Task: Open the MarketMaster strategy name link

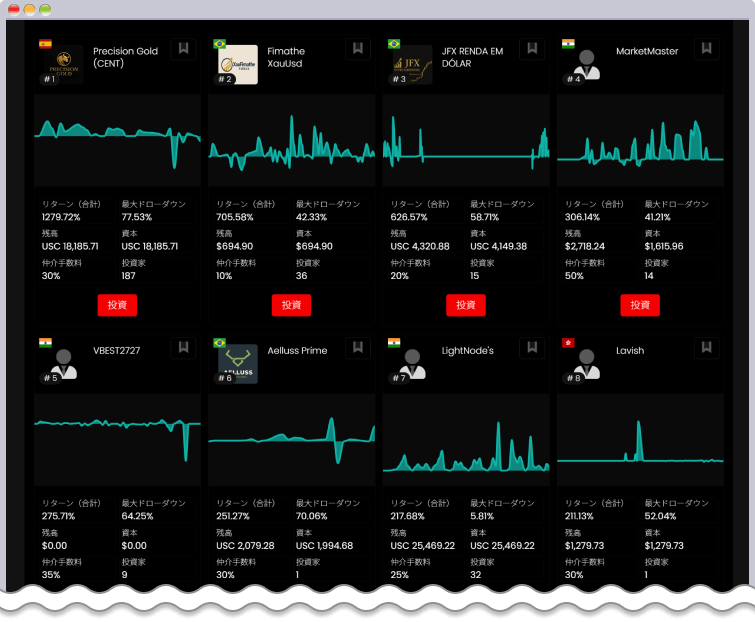Action: click(647, 51)
